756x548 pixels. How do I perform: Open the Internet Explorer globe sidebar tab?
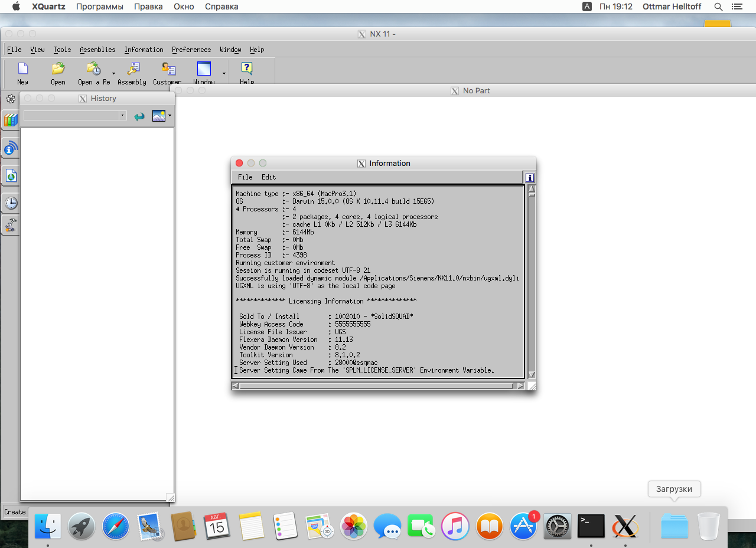point(10,175)
